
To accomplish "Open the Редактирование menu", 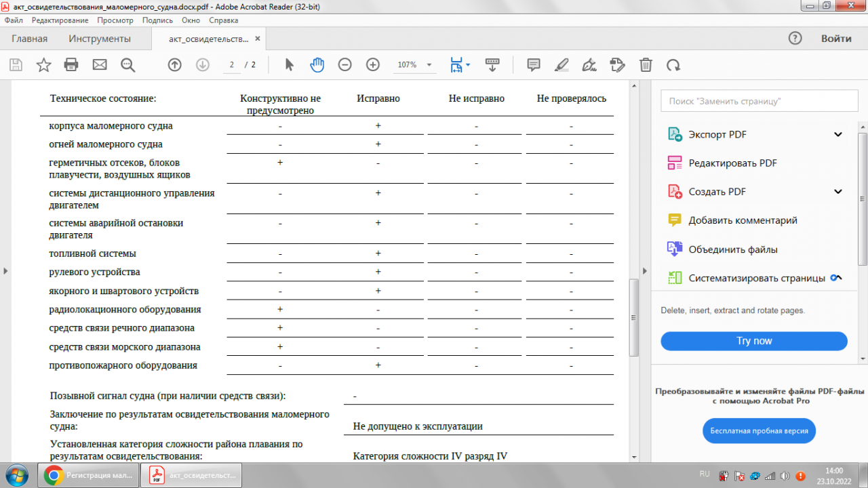I will 60,20.
